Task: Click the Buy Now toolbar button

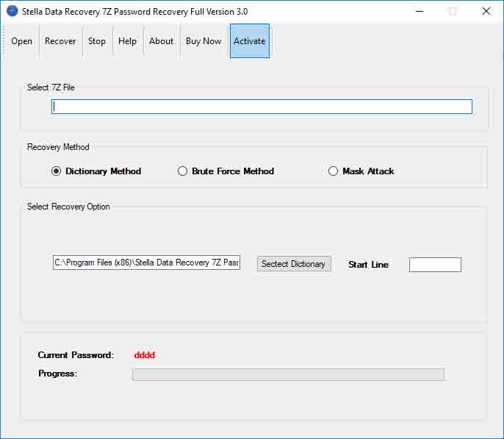Action: [x=204, y=41]
